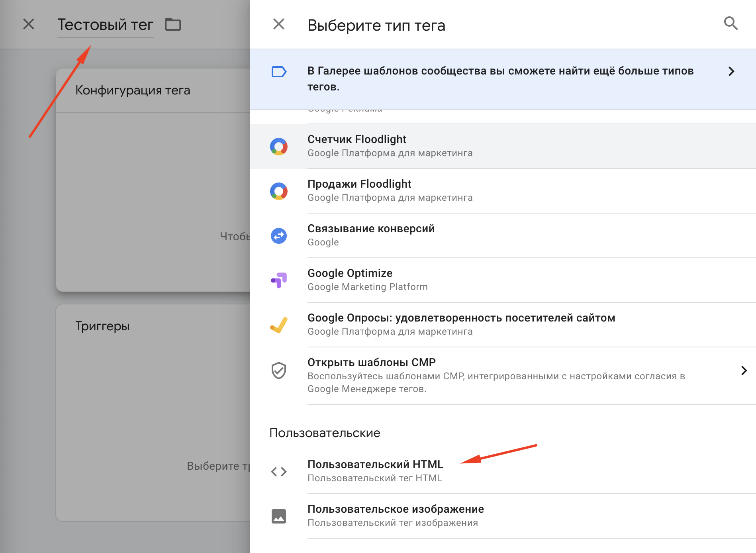Click the Счетчик Floodlight icon
Viewport: 756px width, 553px height.
click(x=279, y=147)
